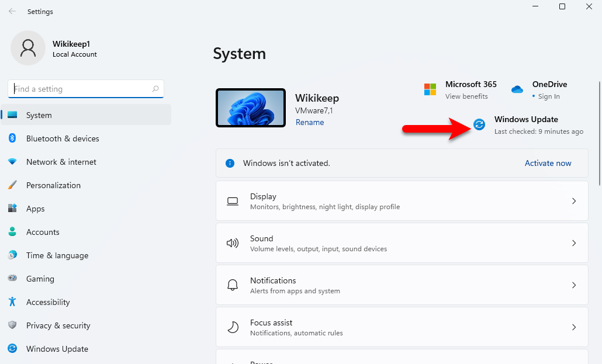Screen dimensions: 602x364
Task: Click the Display laptop icon
Action: pos(233,201)
